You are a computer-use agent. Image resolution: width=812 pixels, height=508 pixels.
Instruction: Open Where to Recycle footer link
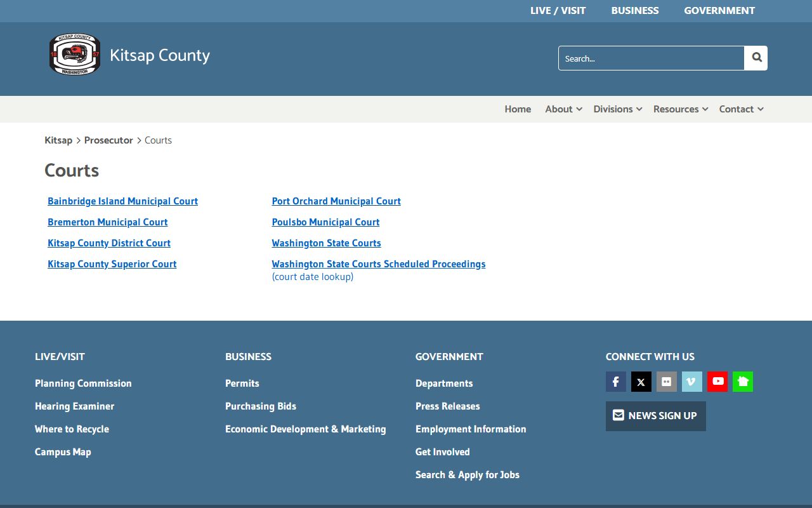click(x=72, y=429)
